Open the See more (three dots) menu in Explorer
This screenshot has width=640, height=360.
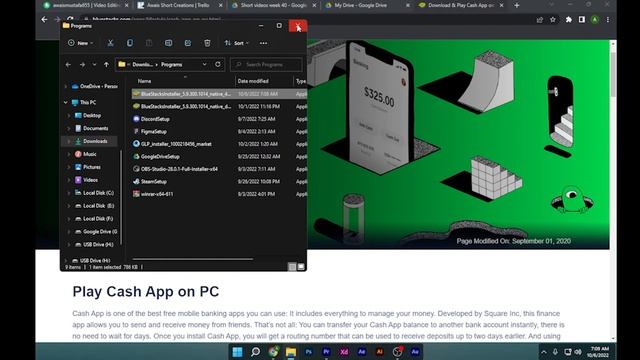[264, 43]
